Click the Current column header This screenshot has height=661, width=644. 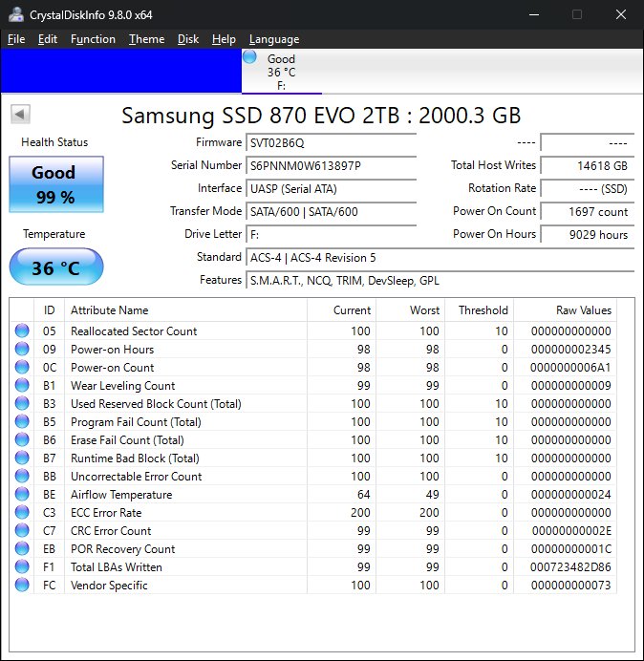point(341,310)
